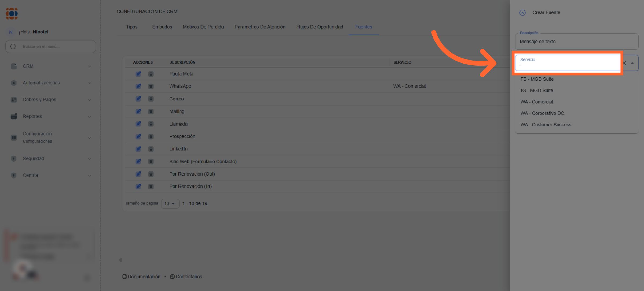Click trash icon for Llamada row
Screen dimensions: 644x291
tap(151, 124)
